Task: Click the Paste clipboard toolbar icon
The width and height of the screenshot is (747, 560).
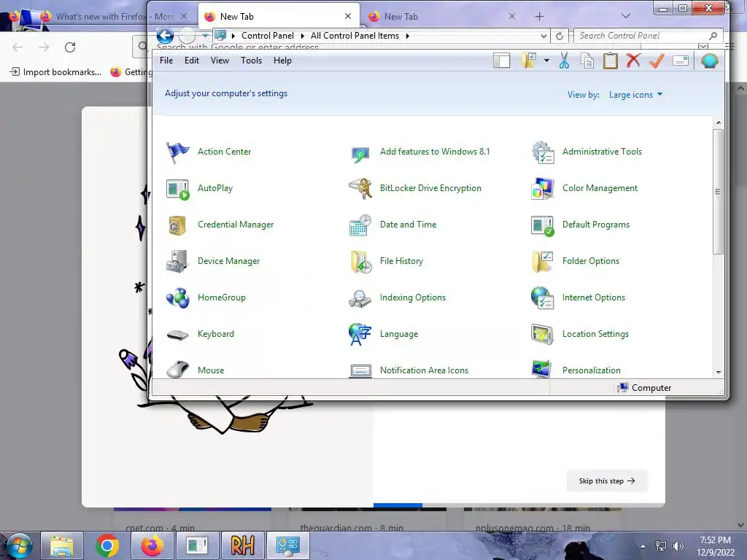Action: point(611,61)
